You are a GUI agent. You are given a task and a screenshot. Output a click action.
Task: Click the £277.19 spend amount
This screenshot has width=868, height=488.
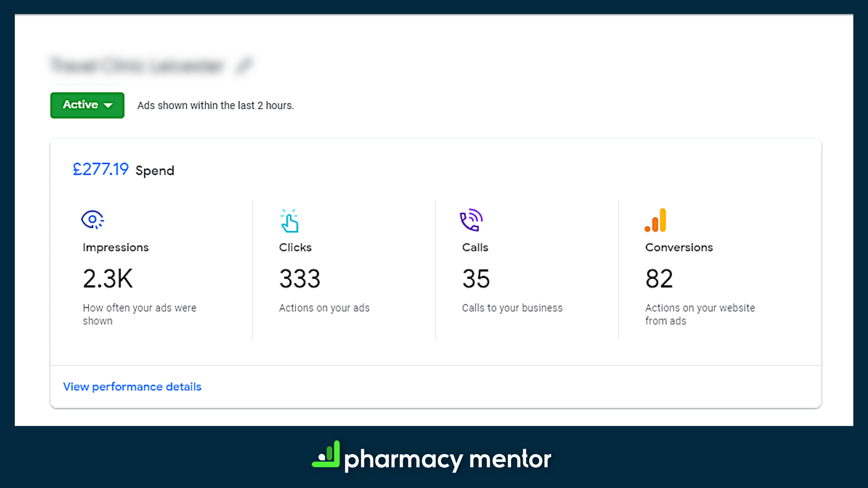(101, 169)
